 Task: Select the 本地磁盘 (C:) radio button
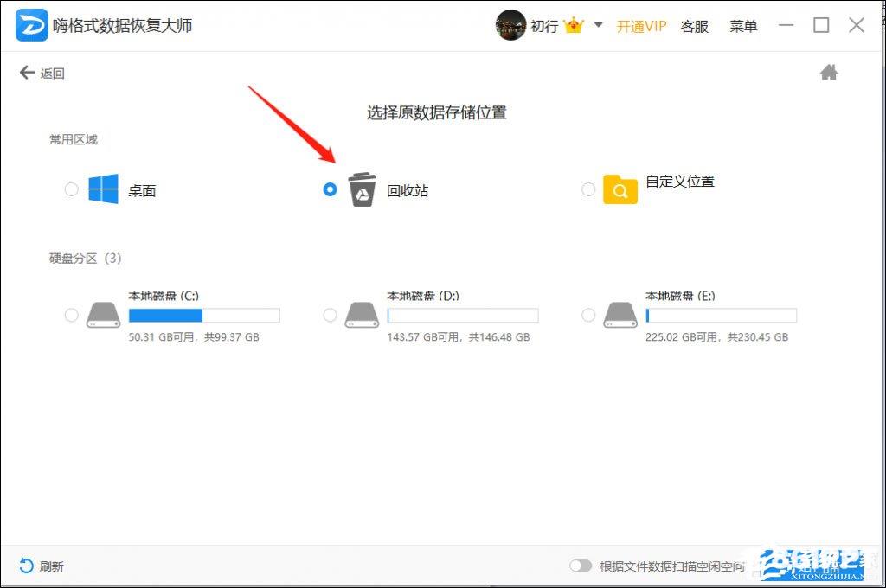tap(71, 315)
